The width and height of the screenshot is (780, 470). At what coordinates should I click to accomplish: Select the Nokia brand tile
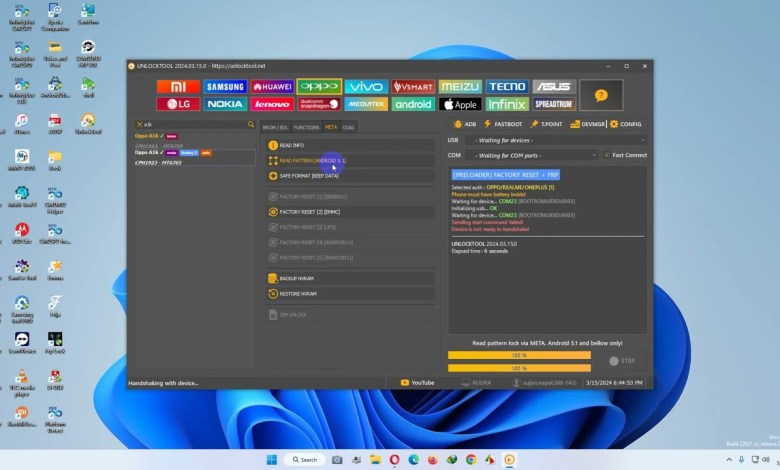[225, 104]
